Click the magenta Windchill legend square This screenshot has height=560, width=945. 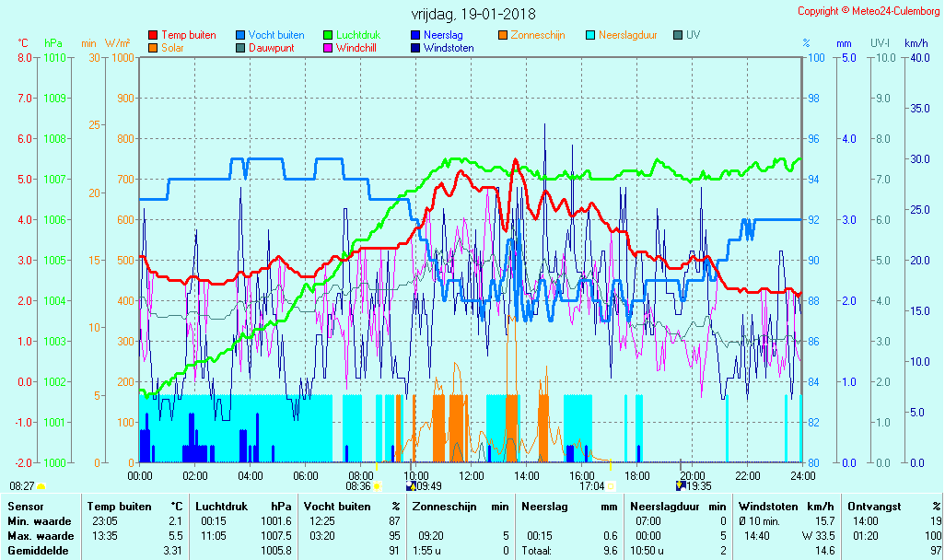pos(328,48)
